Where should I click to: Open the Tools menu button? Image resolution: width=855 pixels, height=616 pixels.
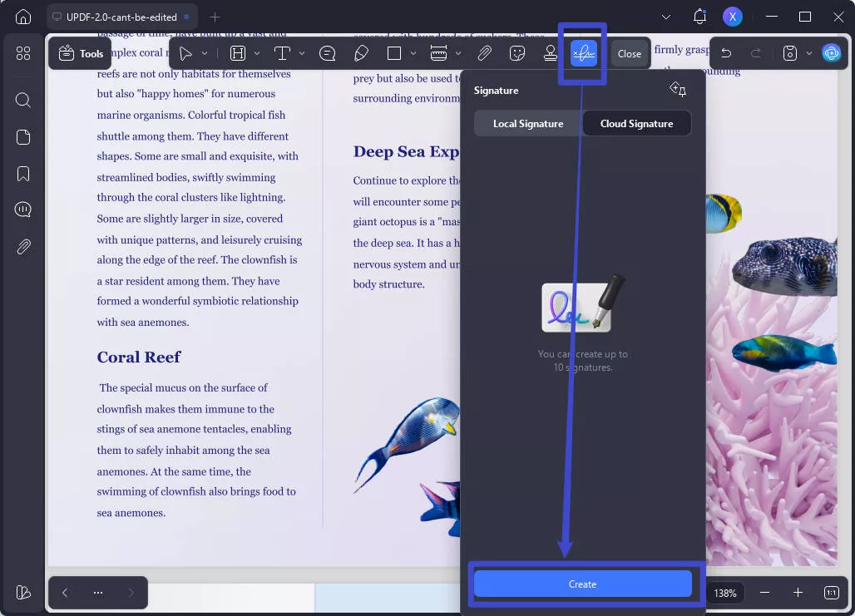tap(81, 53)
